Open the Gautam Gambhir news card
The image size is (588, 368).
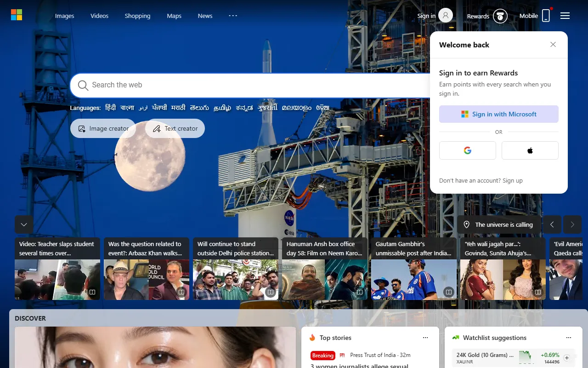pyautogui.click(x=414, y=269)
